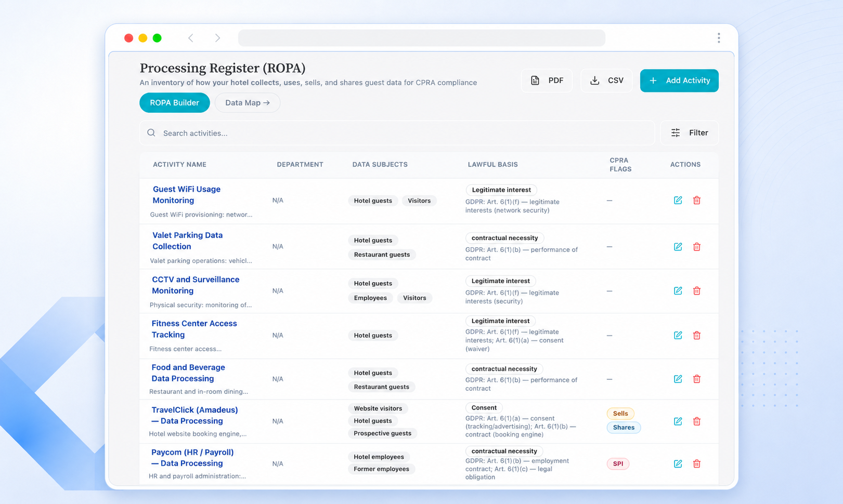Screen dimensions: 843x504
Task: Edit Food and Beverage Data Processing row
Action: click(x=678, y=379)
